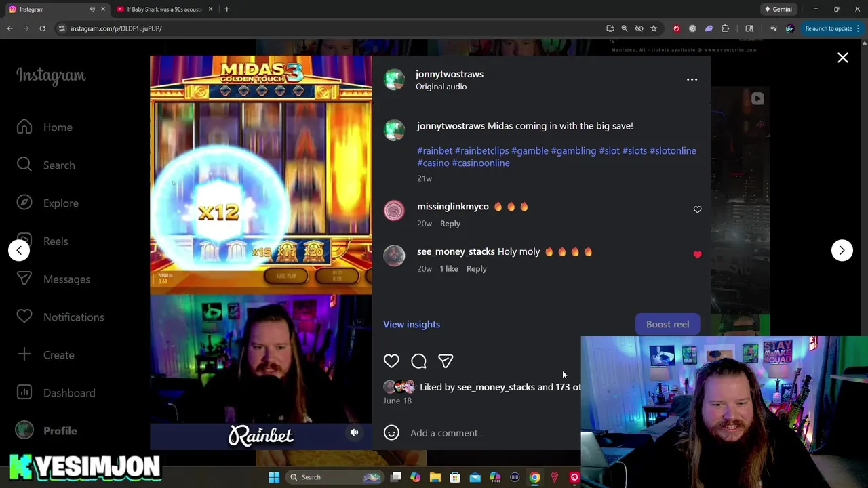Screen dimensions: 868x488
Task: Mute the Instagram tab audio icon
Action: click(x=92, y=9)
